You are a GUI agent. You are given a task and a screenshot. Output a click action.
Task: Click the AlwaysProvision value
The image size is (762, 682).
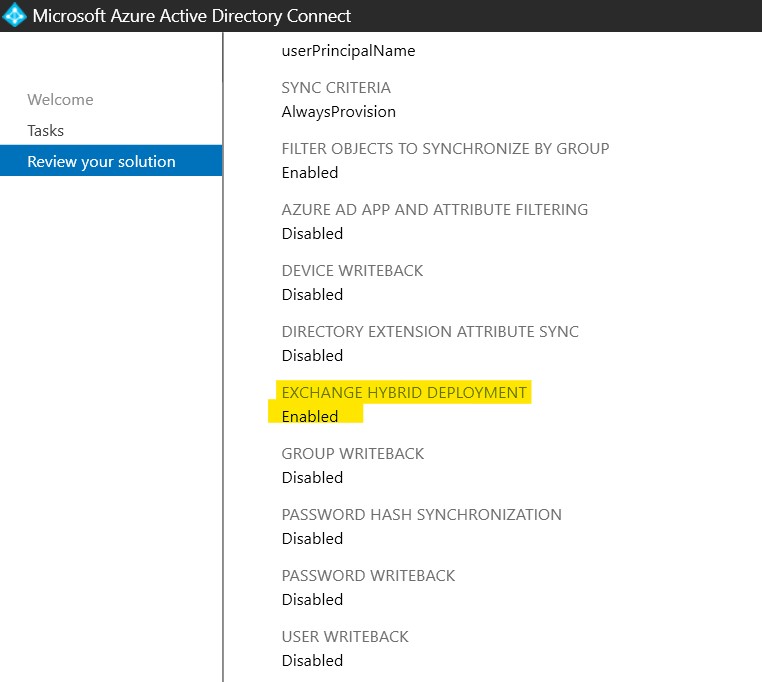[339, 112]
